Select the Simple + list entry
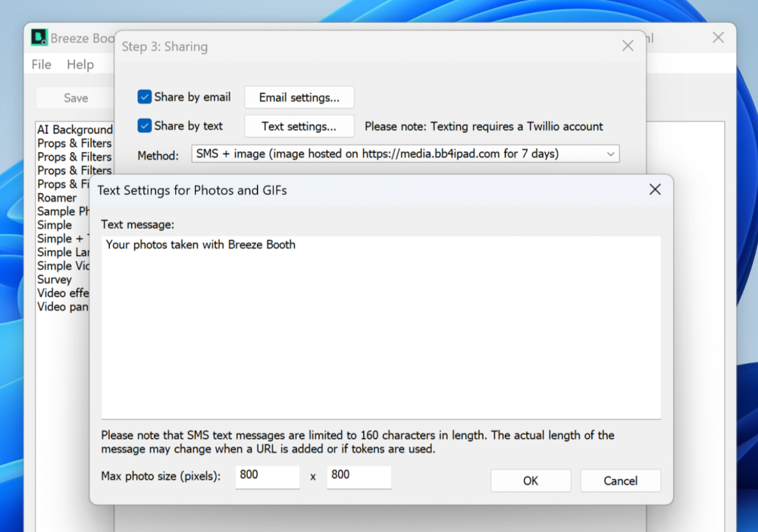The width and height of the screenshot is (758, 532). tap(63, 239)
